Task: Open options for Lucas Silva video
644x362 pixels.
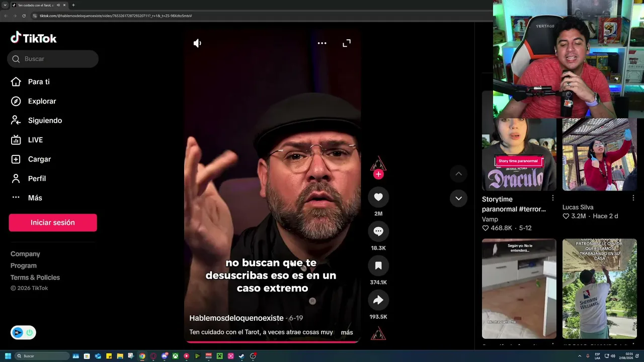Action: click(633, 198)
